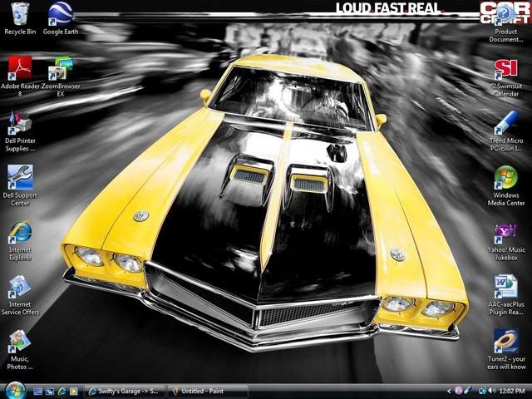Launch Google Earth from the desktop
This screenshot has height=399, width=532.
(60, 14)
